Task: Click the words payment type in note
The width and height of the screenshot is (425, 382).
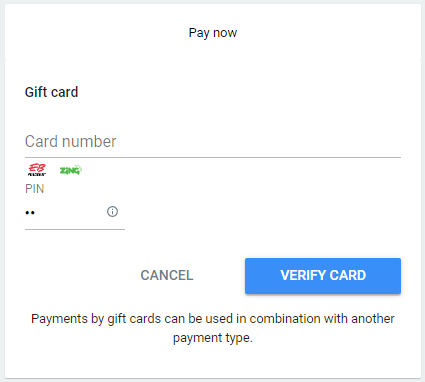Action: pos(212,338)
